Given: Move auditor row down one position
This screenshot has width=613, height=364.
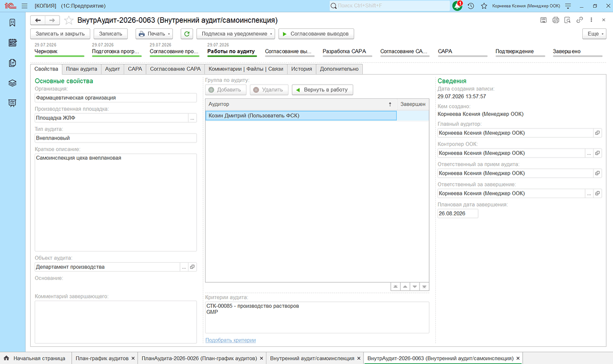Looking at the screenshot, I should pyautogui.click(x=415, y=287).
